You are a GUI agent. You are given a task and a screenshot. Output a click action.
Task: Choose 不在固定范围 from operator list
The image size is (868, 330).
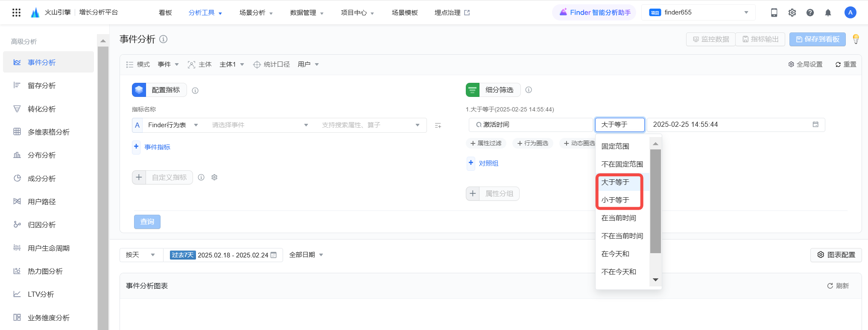(623, 164)
